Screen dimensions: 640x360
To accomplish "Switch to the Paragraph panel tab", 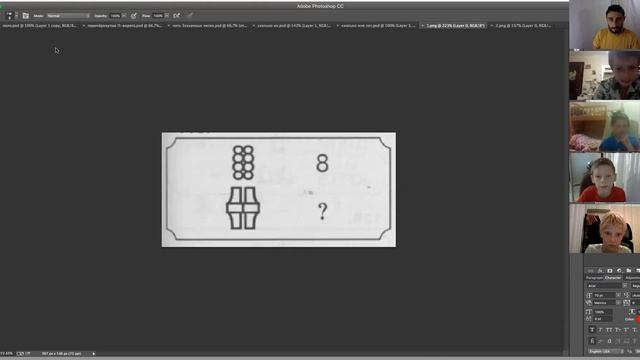I will 594,278.
